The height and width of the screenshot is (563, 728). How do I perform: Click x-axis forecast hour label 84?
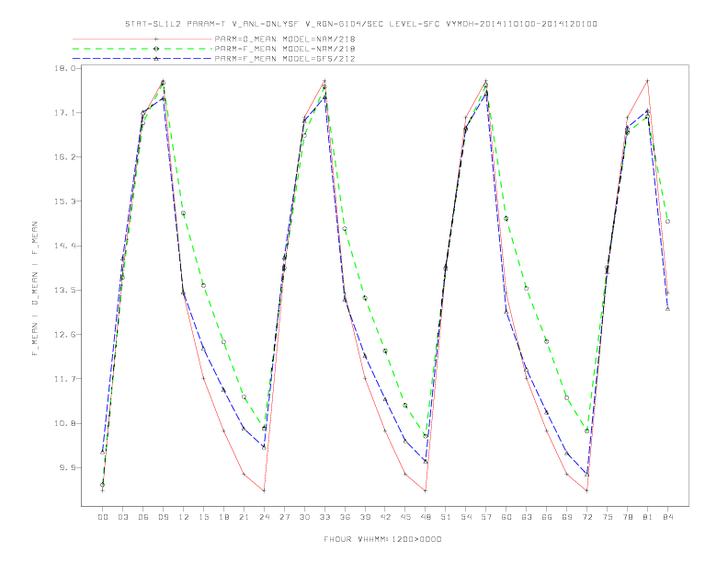[667, 517]
